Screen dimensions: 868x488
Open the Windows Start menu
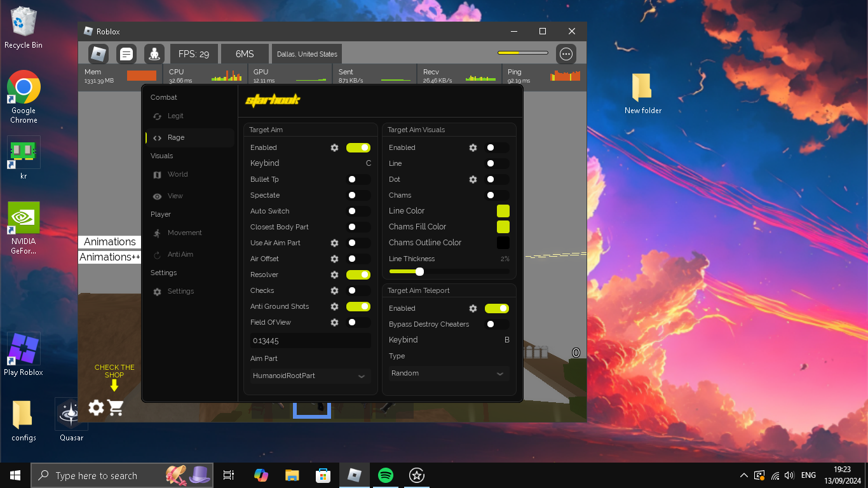[x=15, y=475]
